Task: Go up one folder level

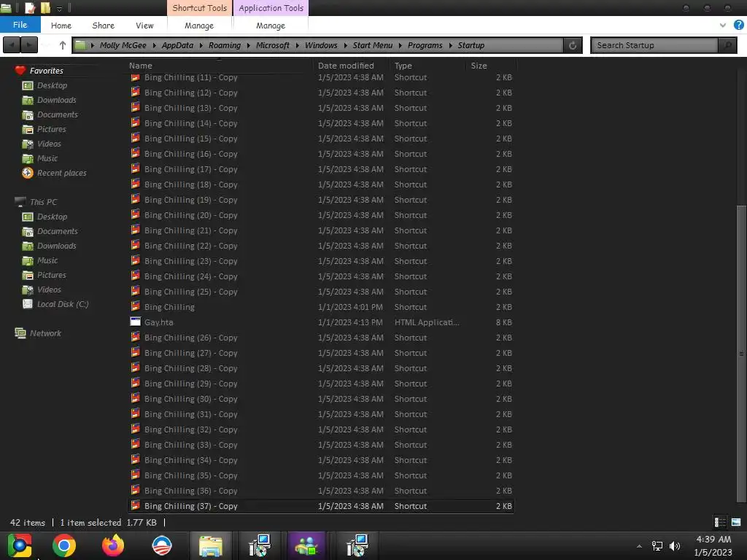Action: click(63, 45)
